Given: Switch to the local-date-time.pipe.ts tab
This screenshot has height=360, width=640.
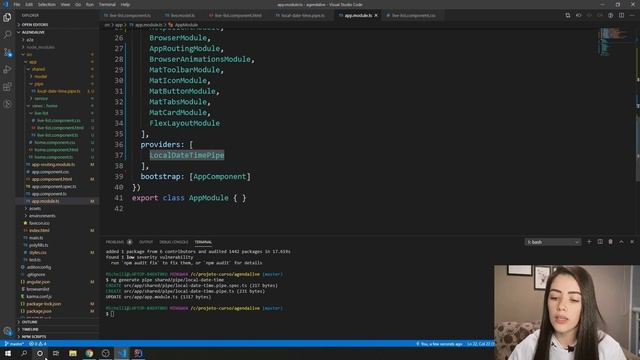Looking at the screenshot, I should coord(300,16).
